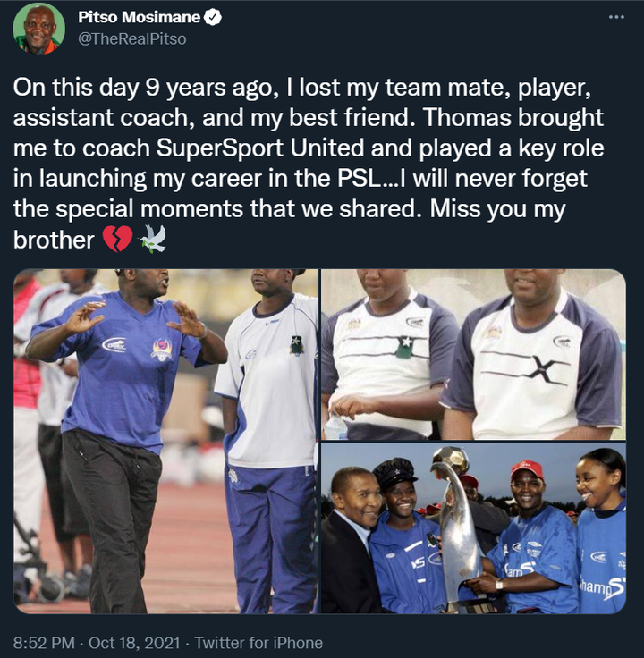Click the dove emoji
This screenshot has height=658, width=644.
tap(153, 240)
